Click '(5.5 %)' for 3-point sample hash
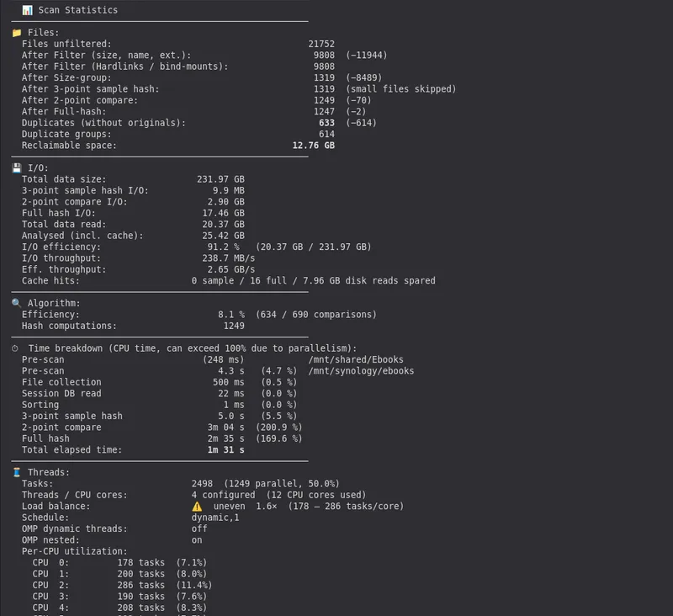673x616 pixels. 279,416
